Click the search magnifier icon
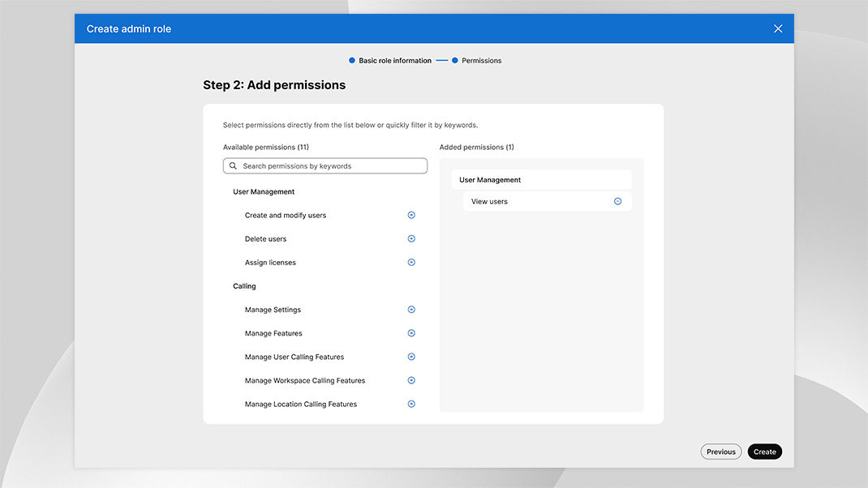Viewport: 868px width, 488px height. [x=234, y=166]
